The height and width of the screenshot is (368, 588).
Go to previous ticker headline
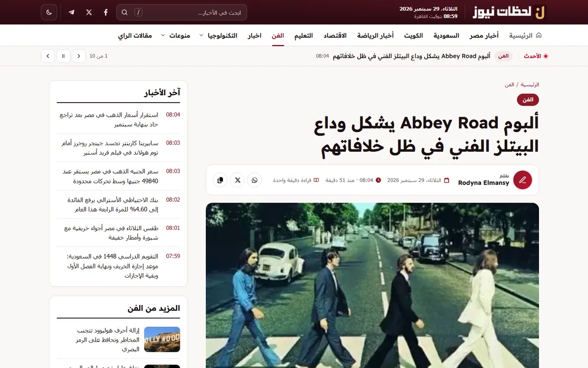79,56
